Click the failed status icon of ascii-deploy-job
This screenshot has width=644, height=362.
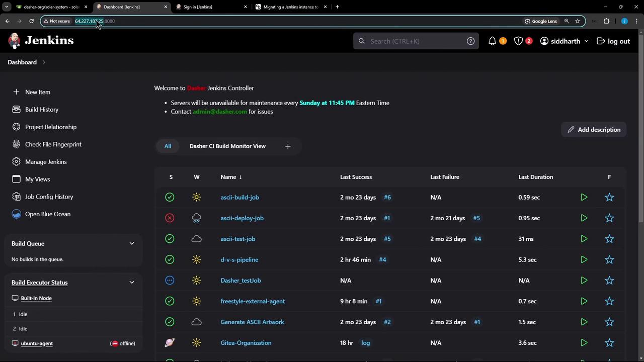point(170,218)
